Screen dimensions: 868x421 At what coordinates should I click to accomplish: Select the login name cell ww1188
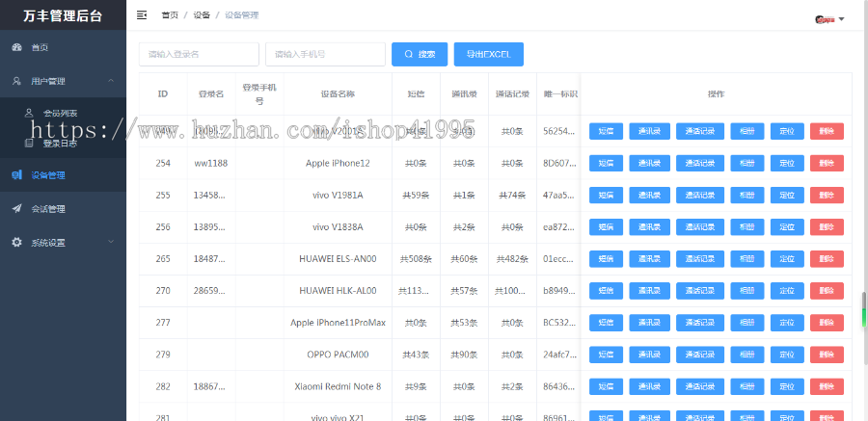click(x=211, y=163)
